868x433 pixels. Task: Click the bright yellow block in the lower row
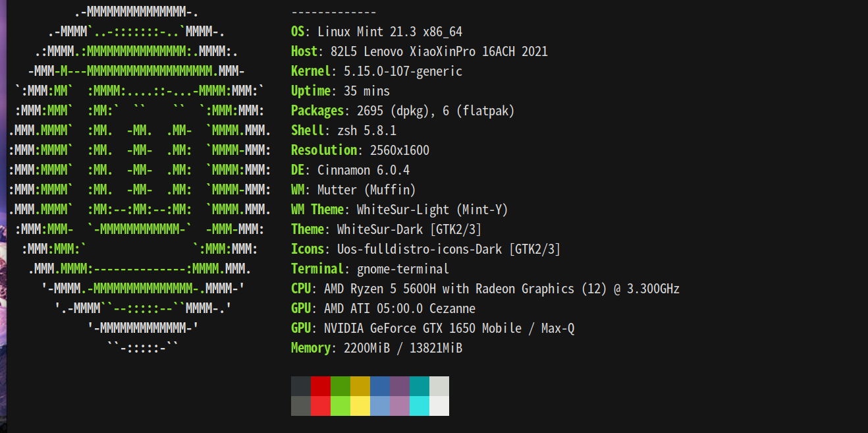point(360,406)
